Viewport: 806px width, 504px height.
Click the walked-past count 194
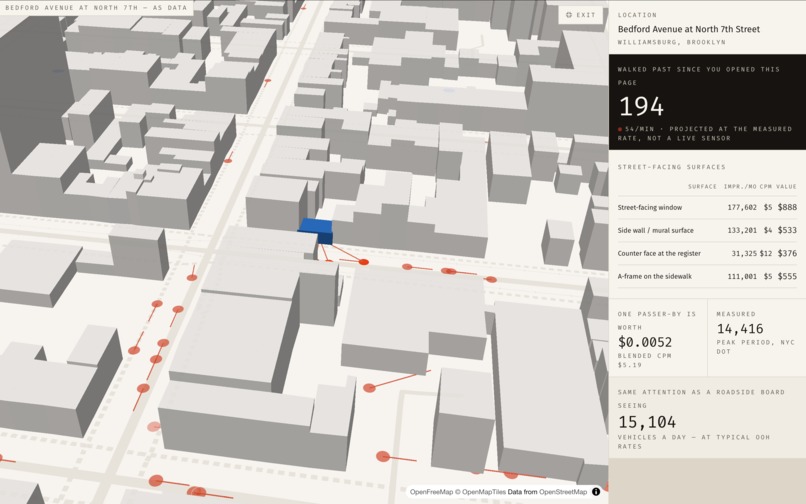tap(641, 106)
